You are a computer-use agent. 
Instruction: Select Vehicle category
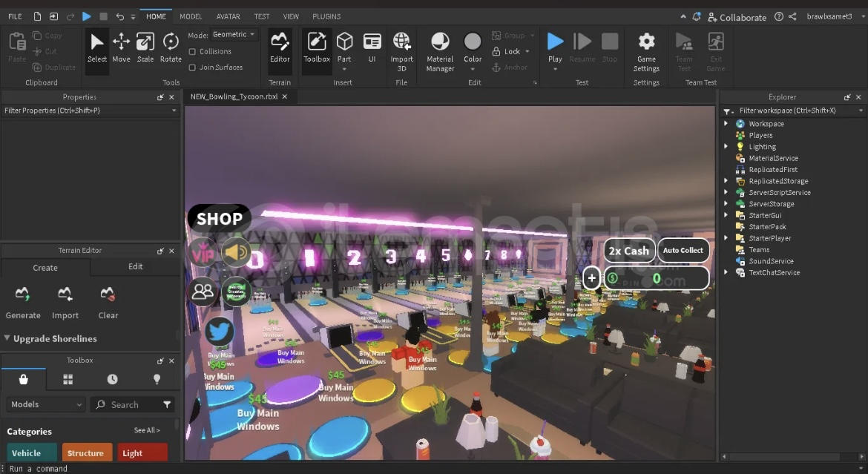[32, 452]
